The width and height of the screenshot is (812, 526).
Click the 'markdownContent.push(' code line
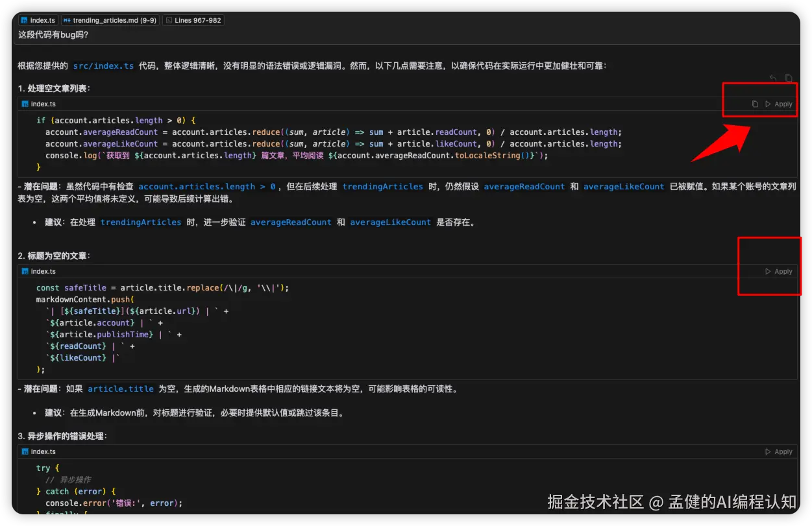[x=85, y=300]
